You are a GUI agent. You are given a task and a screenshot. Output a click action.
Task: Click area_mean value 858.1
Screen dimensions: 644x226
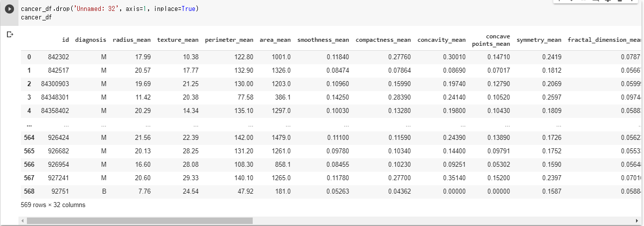click(x=283, y=164)
